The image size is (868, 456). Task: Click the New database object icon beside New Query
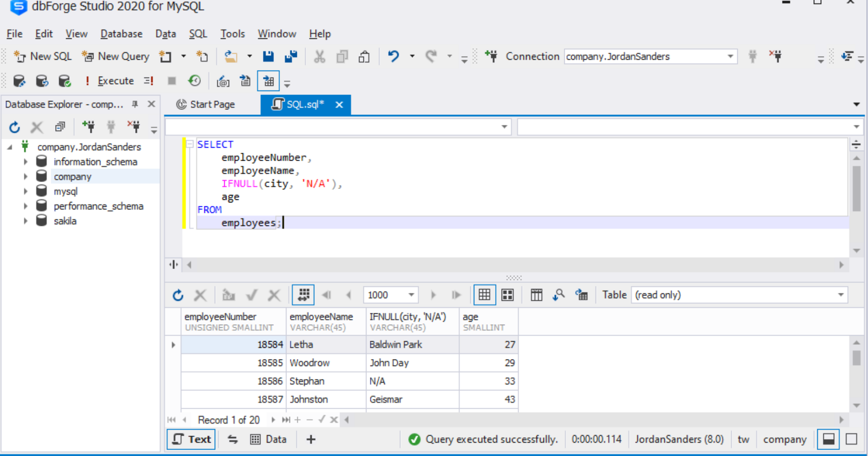click(166, 56)
